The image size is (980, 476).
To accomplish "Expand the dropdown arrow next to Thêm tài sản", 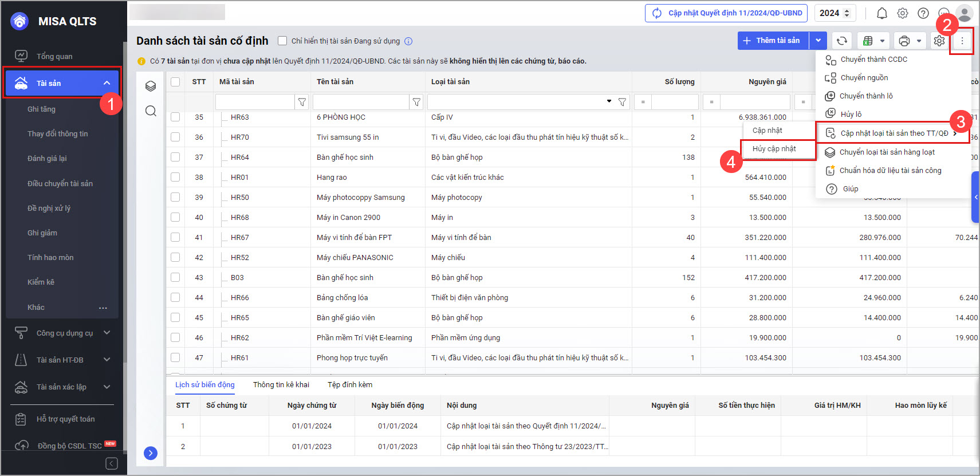I will pyautogui.click(x=818, y=41).
